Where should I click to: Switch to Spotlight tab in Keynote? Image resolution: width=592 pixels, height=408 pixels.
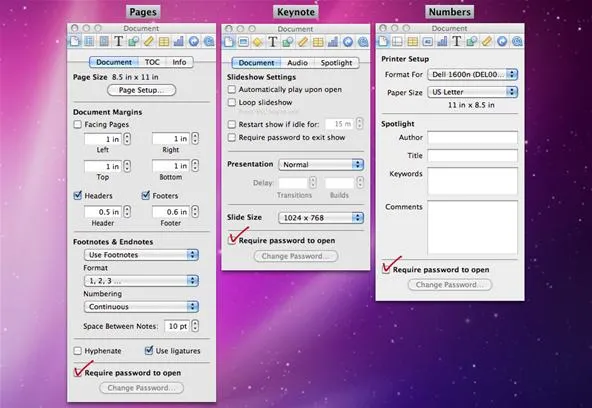336,63
